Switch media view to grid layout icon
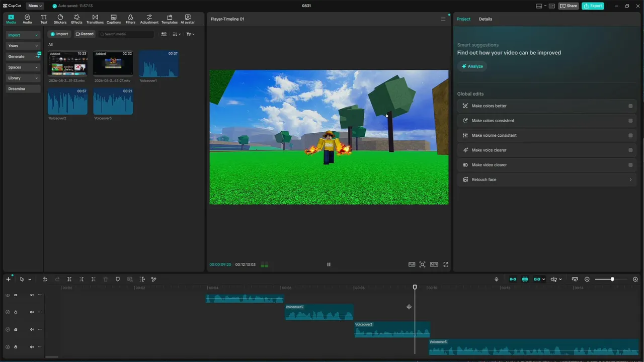This screenshot has height=362, width=644. (164, 34)
